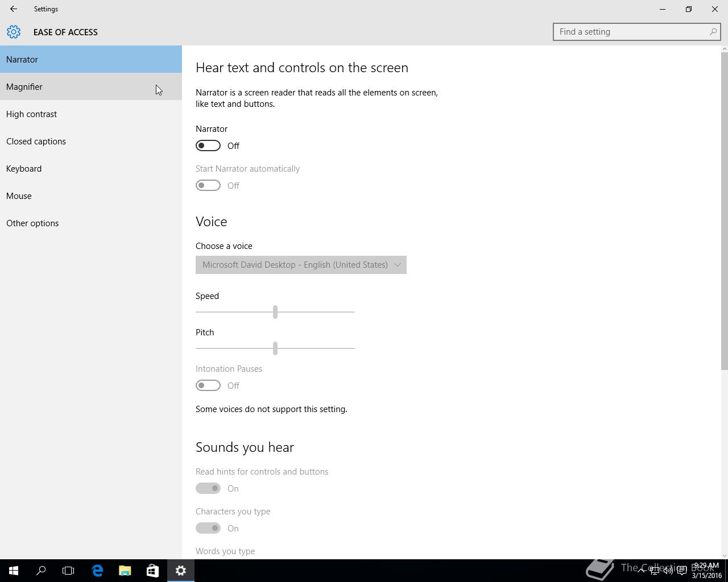Click the "Sounds you hear" heading
This screenshot has height=582, width=728.
(x=245, y=447)
